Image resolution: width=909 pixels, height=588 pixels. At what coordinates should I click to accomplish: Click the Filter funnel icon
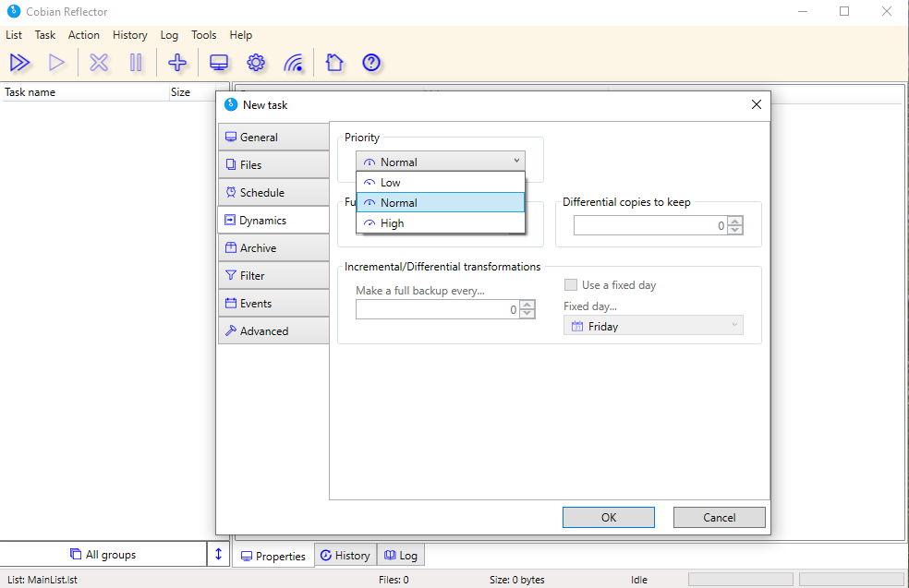tap(231, 274)
